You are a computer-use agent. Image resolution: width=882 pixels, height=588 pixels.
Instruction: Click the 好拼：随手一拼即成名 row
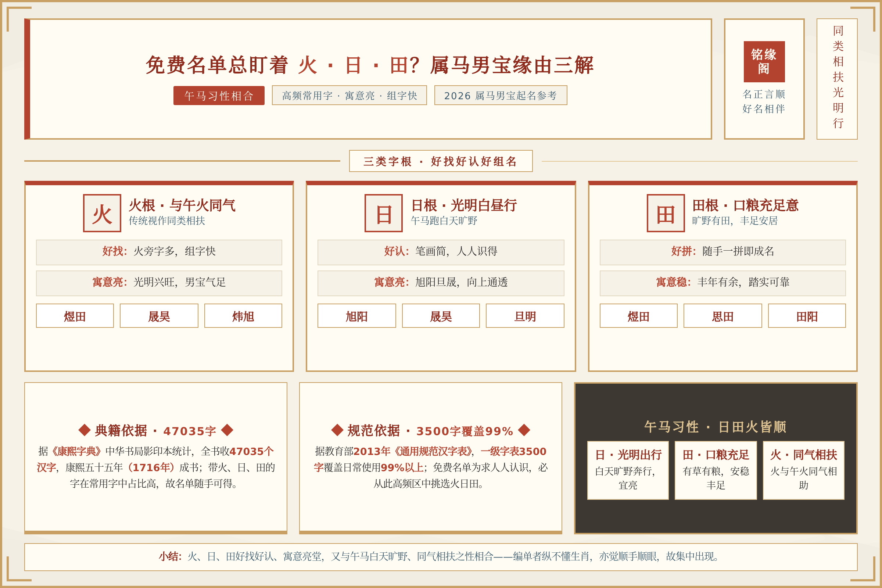[x=723, y=252]
